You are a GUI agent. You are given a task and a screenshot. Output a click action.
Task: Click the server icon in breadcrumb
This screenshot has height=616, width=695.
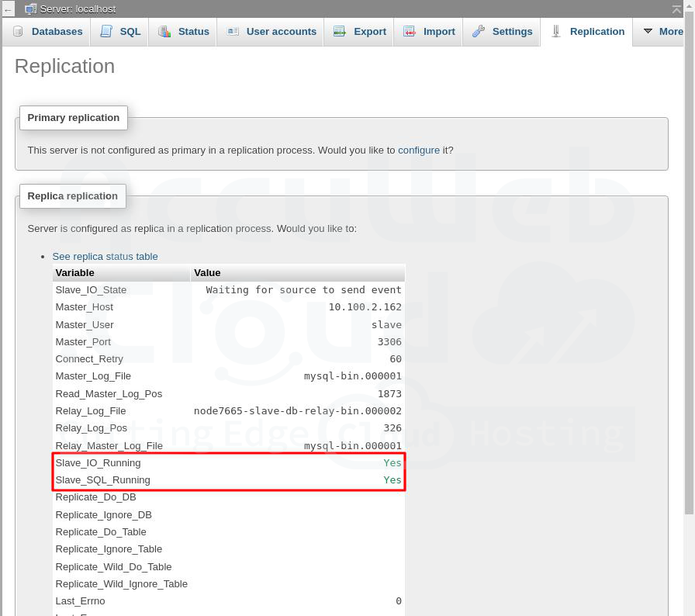click(31, 9)
